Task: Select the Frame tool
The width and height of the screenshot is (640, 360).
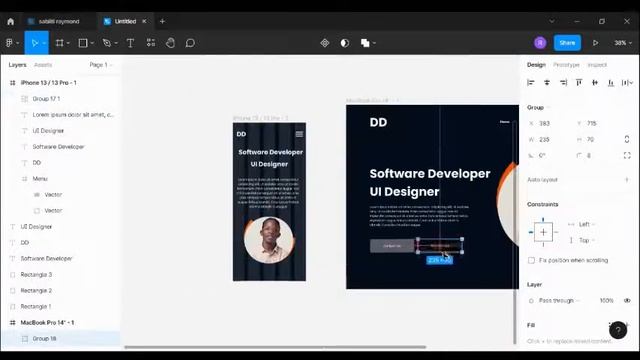Action: click(x=60, y=43)
